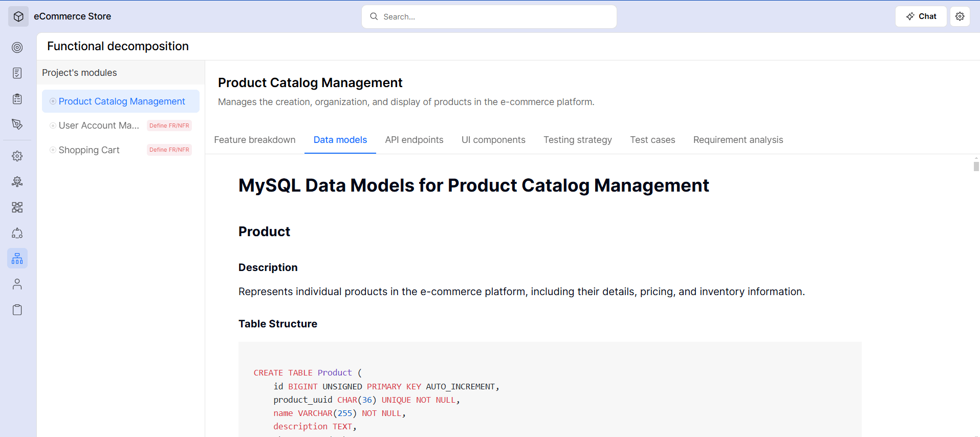Click the magnifier icon in search bar

point(374,16)
